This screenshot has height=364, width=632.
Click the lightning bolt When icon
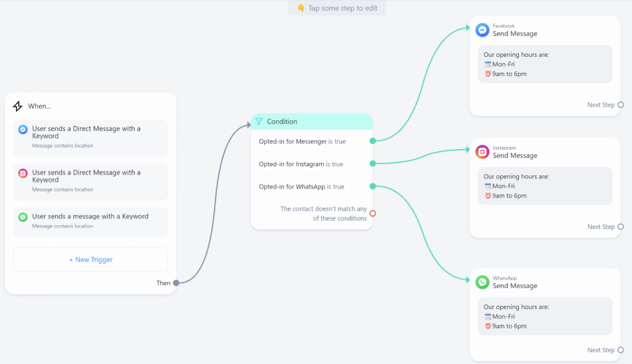tap(18, 106)
